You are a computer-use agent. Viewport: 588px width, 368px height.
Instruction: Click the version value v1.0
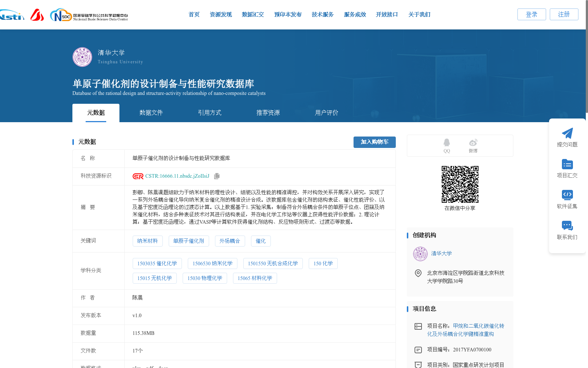click(x=137, y=316)
